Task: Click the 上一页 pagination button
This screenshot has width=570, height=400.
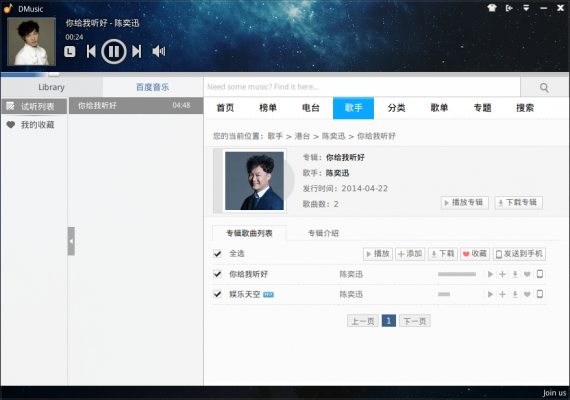Action: 363,321
